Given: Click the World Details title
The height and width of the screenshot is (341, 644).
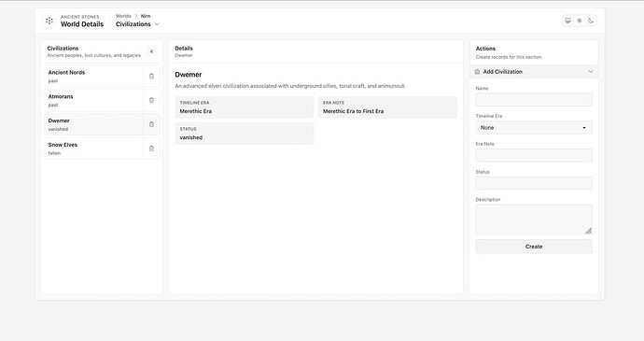Looking at the screenshot, I should [82, 24].
